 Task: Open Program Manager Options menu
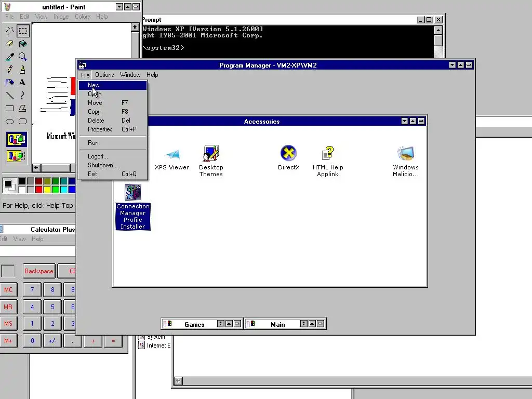104,75
